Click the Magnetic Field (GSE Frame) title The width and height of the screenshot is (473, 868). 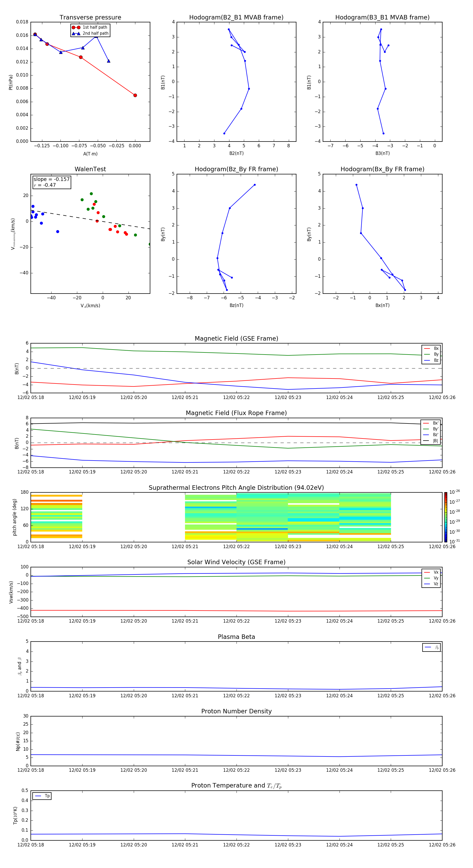point(236,339)
